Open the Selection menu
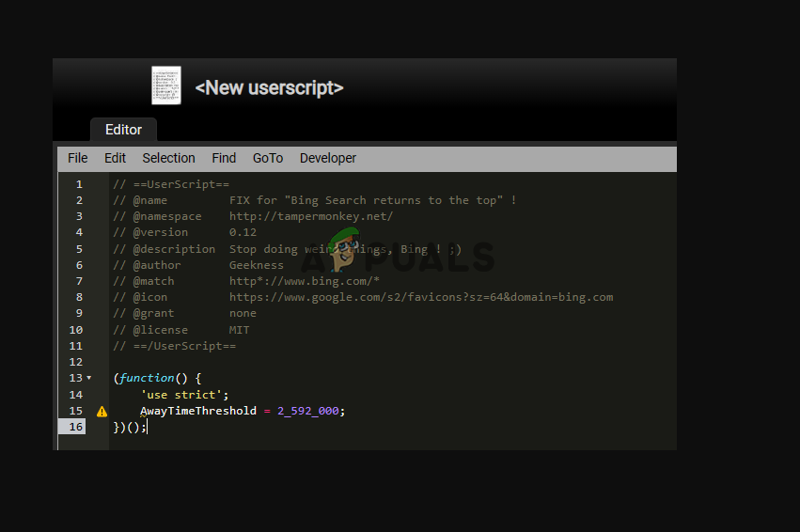Image resolution: width=800 pixels, height=532 pixels. coord(168,159)
